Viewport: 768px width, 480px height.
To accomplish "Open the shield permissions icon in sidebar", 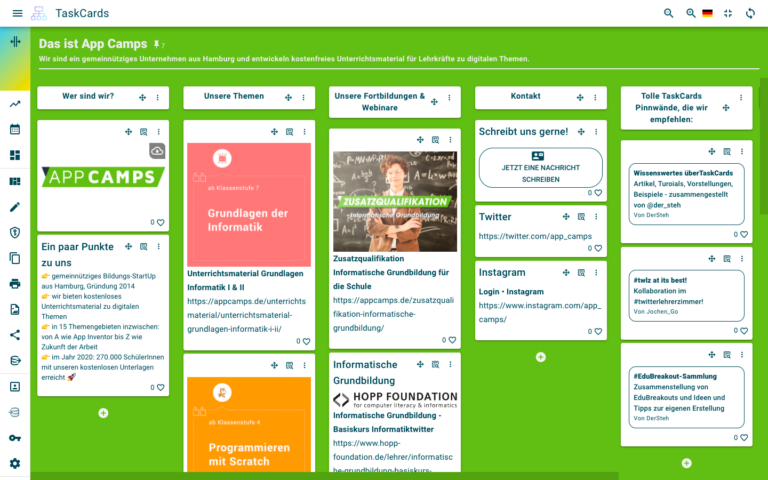I will click(15, 232).
